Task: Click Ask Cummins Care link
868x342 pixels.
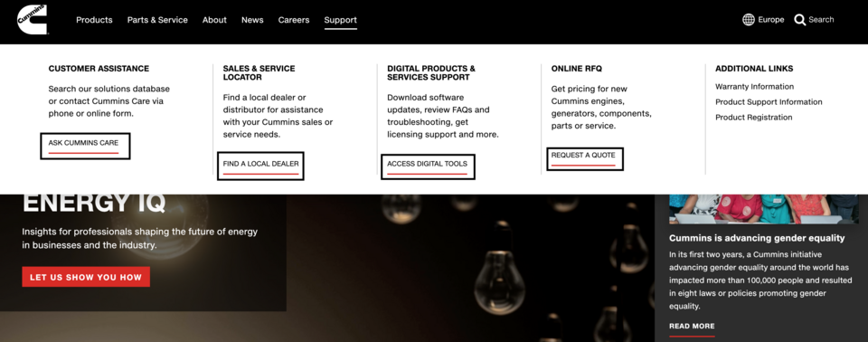Action: coord(83,143)
